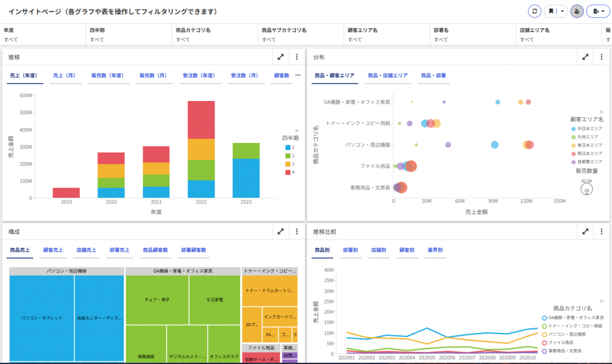Viewport: 612px width, 364px height.
Task: Toggle 首都圏エリア in the scatter legend
Action: pos(587,162)
